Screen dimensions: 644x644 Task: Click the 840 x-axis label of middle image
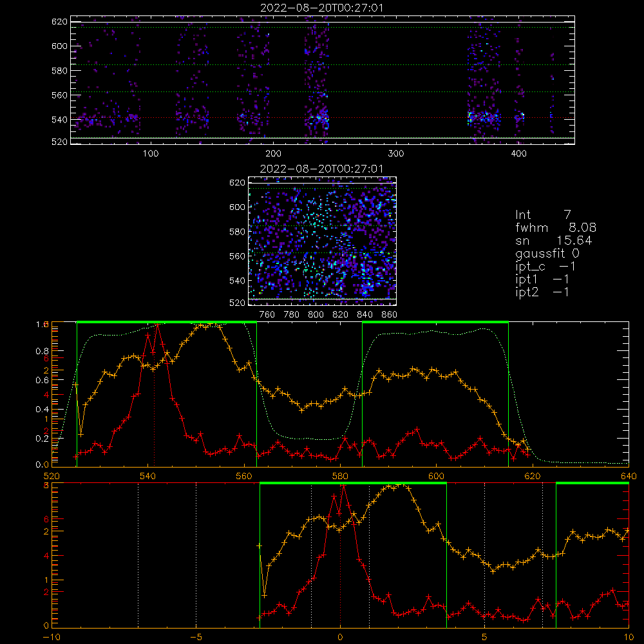(x=365, y=315)
